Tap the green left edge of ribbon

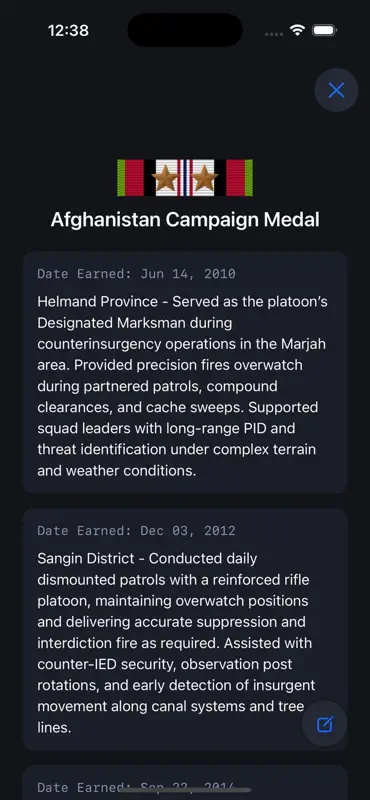click(x=121, y=178)
